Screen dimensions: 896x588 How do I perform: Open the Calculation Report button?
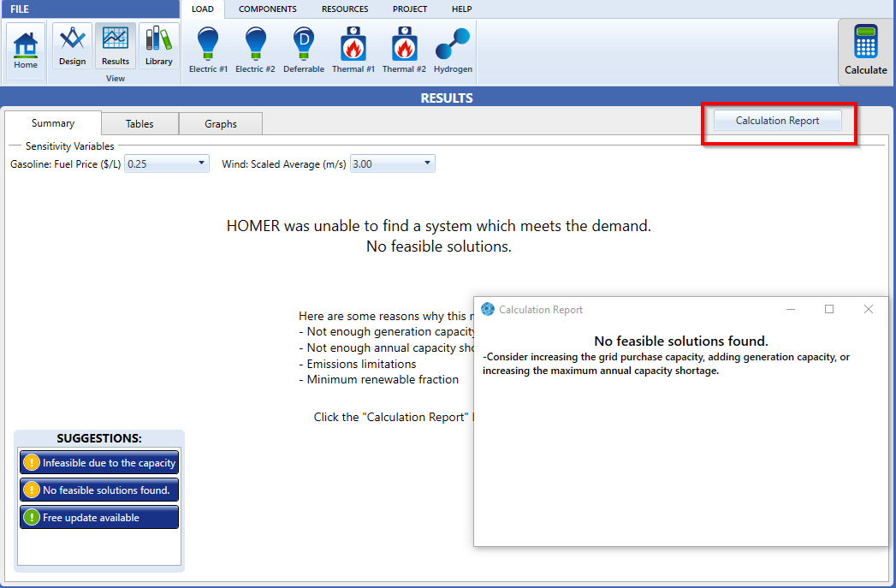[777, 121]
